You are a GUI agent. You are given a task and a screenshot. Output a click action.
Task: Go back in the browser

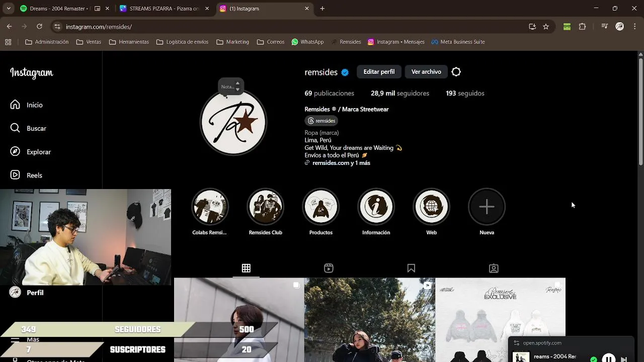tap(9, 27)
